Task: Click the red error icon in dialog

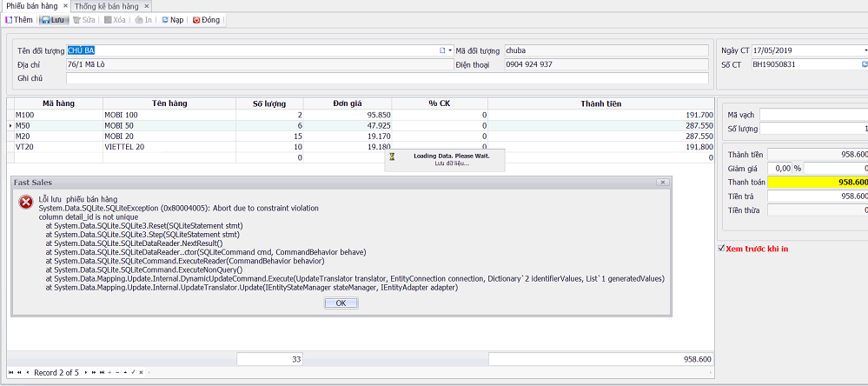Action: point(25,203)
